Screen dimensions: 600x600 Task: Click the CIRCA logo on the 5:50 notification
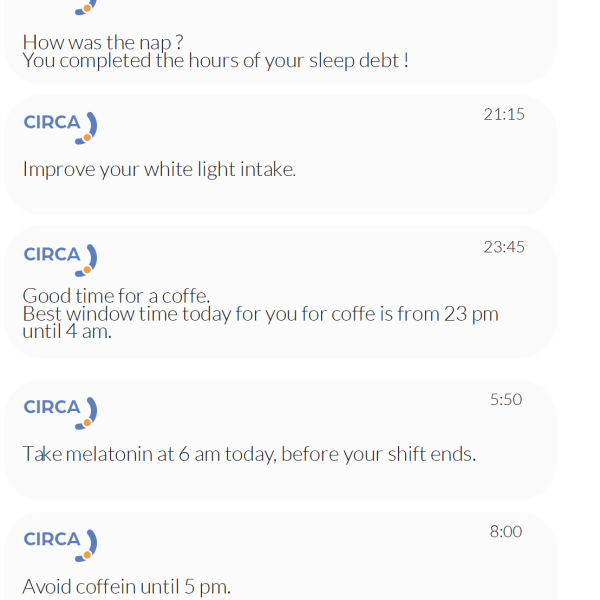click(x=60, y=408)
